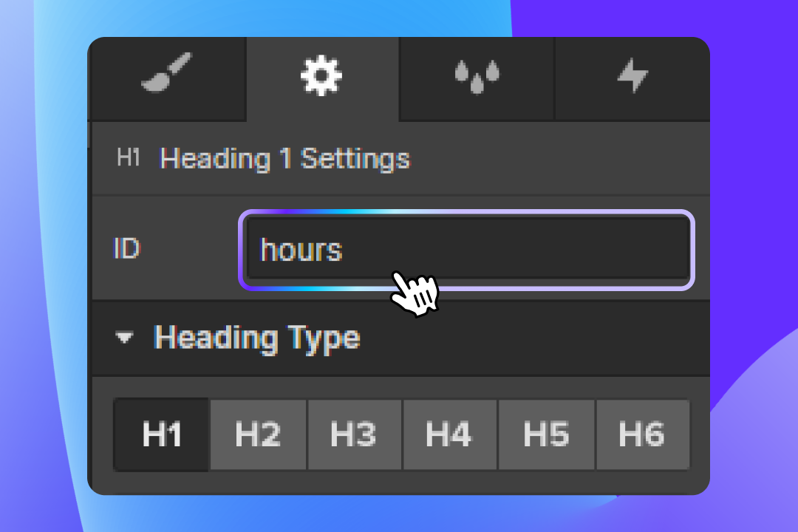Set heading type to H4
Image resolution: width=798 pixels, height=532 pixels.
pos(449,434)
